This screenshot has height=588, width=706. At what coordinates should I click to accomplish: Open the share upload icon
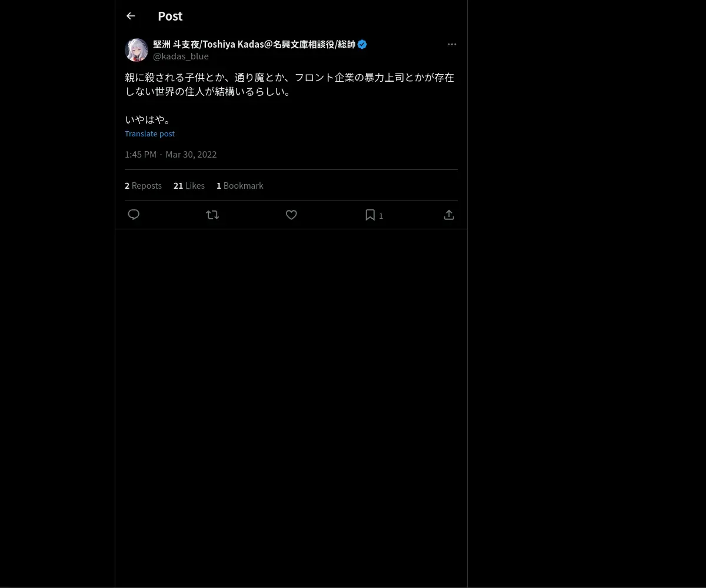click(449, 215)
